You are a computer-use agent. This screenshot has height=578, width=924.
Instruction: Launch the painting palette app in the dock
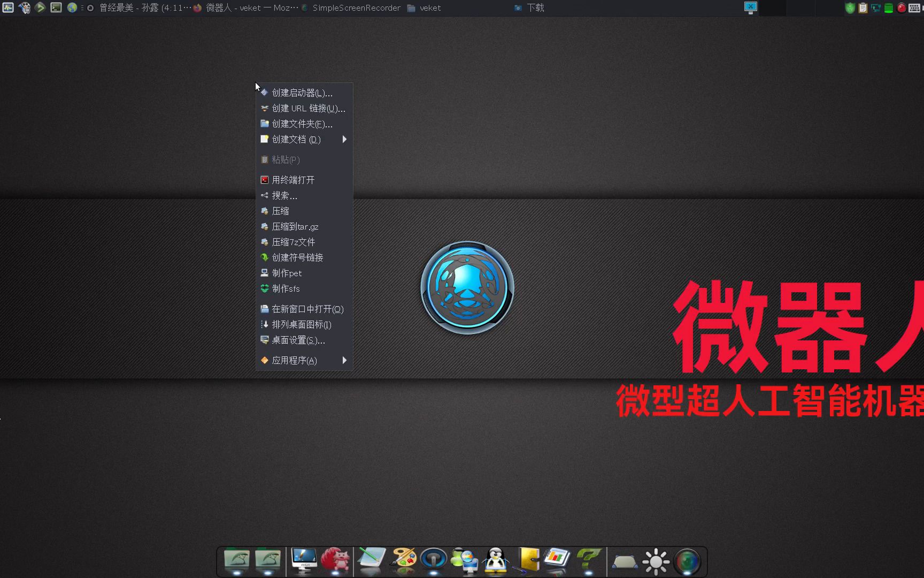(404, 560)
